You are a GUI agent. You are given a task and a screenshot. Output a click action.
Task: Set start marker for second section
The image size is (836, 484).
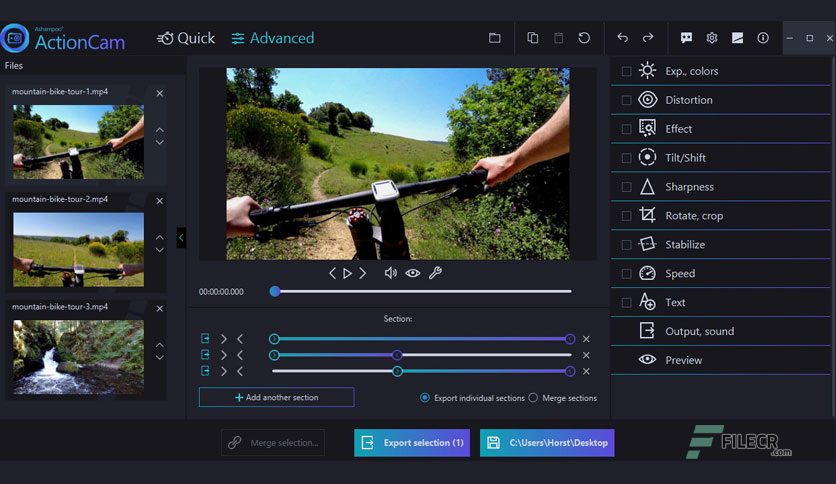tap(224, 354)
